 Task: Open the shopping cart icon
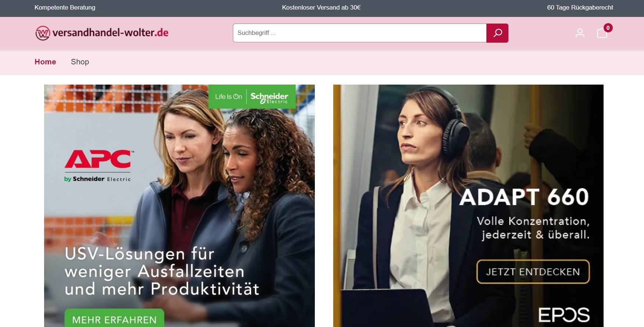pos(602,33)
